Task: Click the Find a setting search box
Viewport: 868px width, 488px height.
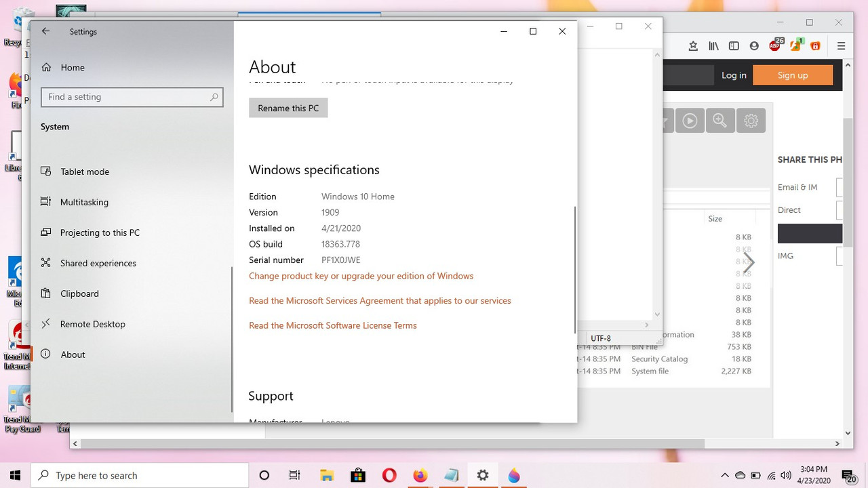Action: [x=132, y=97]
